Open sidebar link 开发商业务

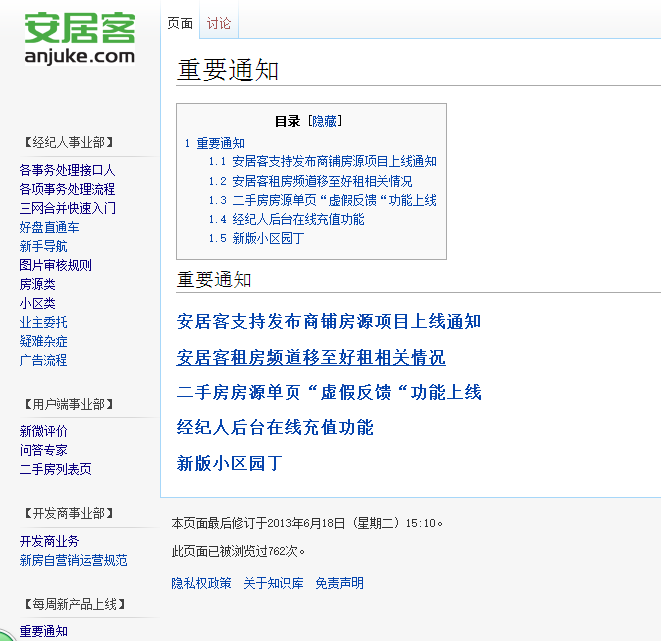(49, 541)
